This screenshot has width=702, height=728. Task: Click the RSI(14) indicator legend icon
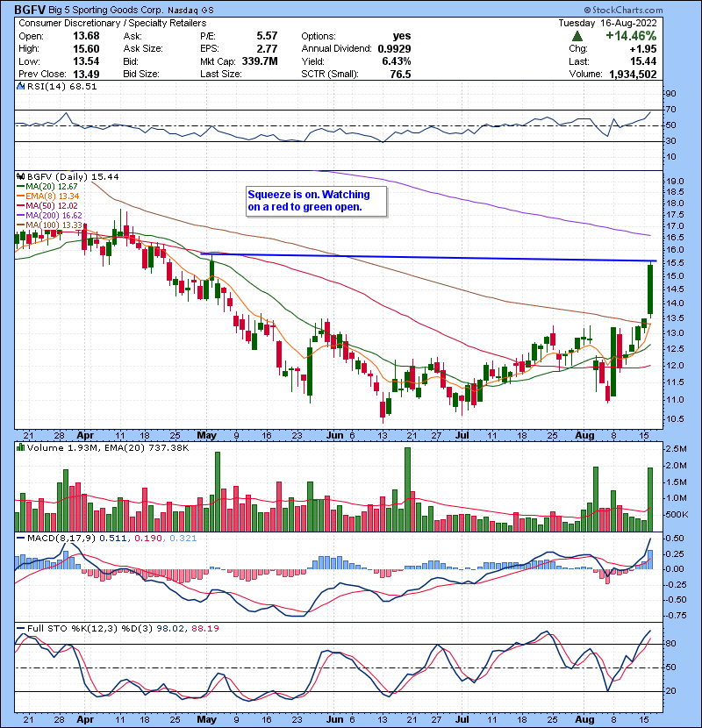[x=18, y=87]
